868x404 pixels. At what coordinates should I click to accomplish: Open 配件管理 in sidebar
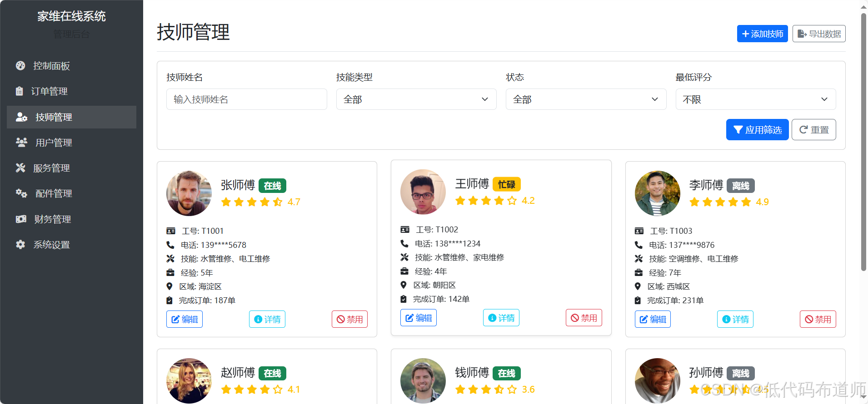point(71,193)
